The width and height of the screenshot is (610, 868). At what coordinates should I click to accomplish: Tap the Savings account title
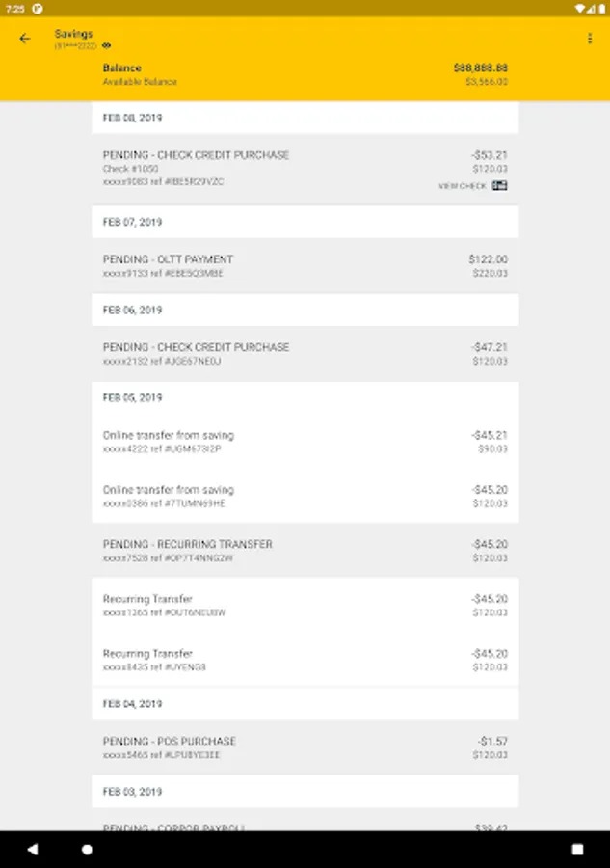click(x=74, y=34)
